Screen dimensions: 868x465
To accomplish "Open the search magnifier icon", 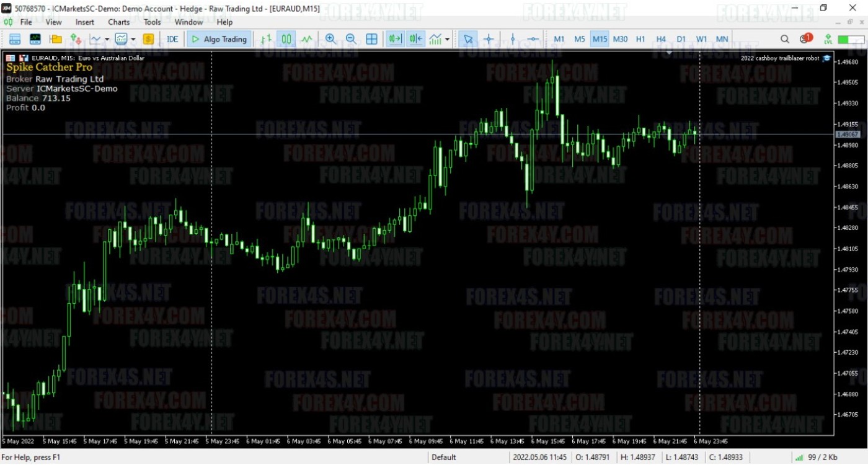I will (784, 39).
